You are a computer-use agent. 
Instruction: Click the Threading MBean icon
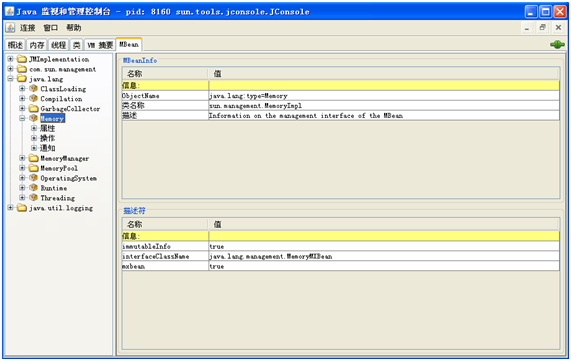point(34,197)
